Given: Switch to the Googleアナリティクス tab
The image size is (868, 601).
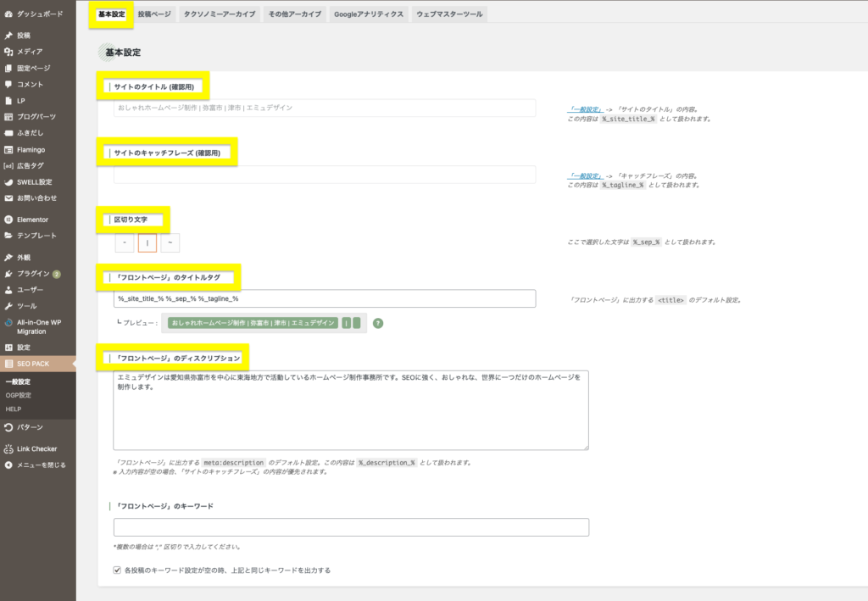Looking at the screenshot, I should click(369, 14).
